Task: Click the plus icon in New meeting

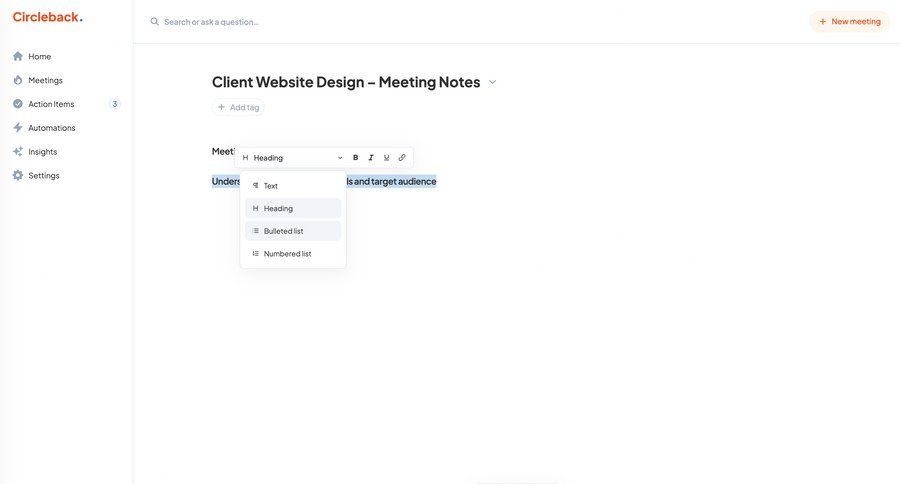Action: [x=823, y=22]
